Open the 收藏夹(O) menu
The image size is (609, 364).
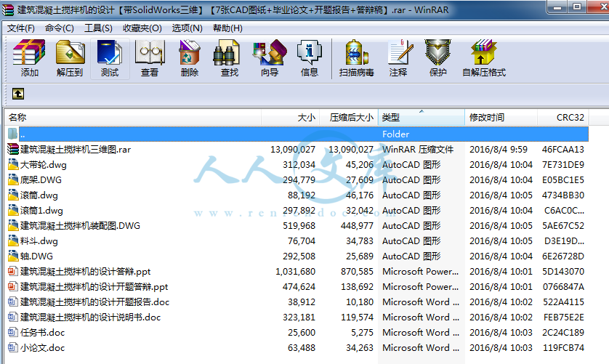(x=142, y=28)
